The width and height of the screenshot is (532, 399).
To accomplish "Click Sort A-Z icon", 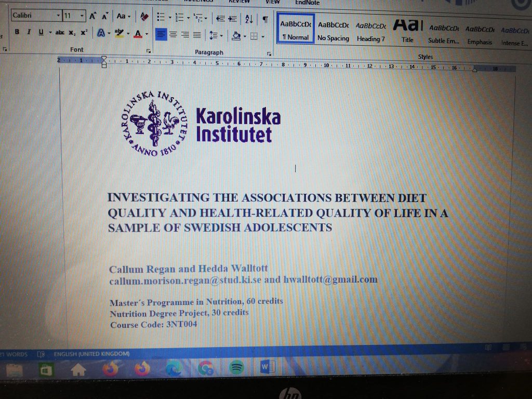I will 249,19.
